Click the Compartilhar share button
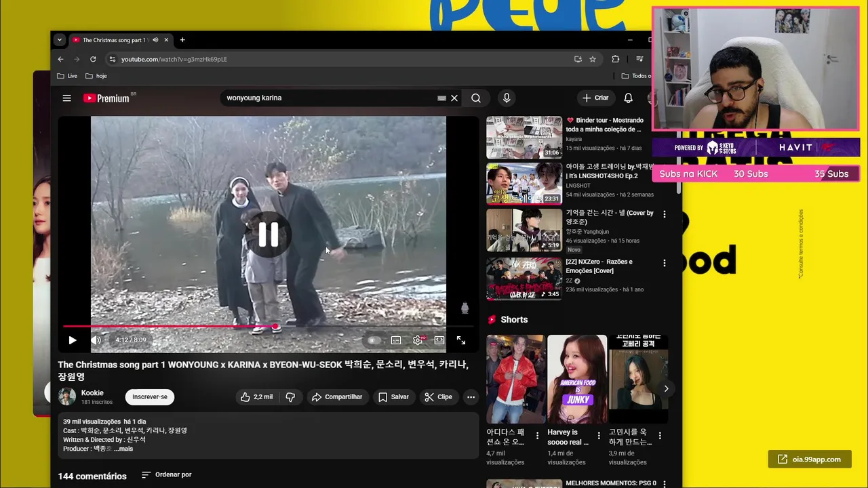The image size is (868, 488). tap(337, 397)
